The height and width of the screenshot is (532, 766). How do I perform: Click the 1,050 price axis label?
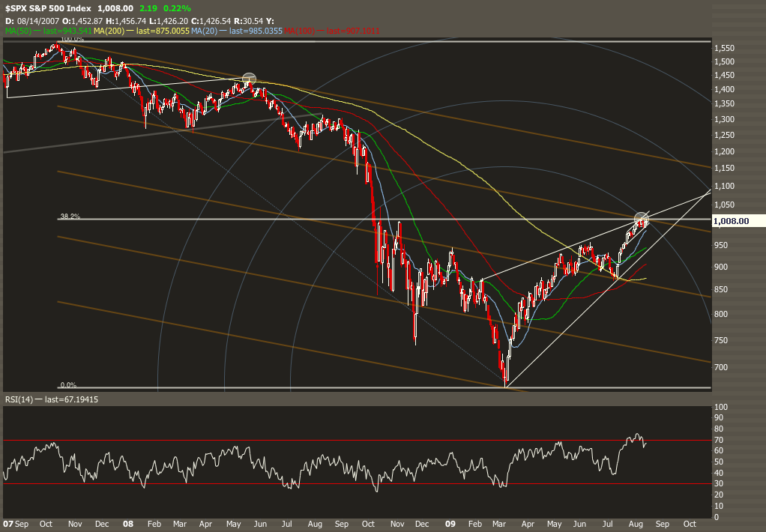(x=724, y=205)
